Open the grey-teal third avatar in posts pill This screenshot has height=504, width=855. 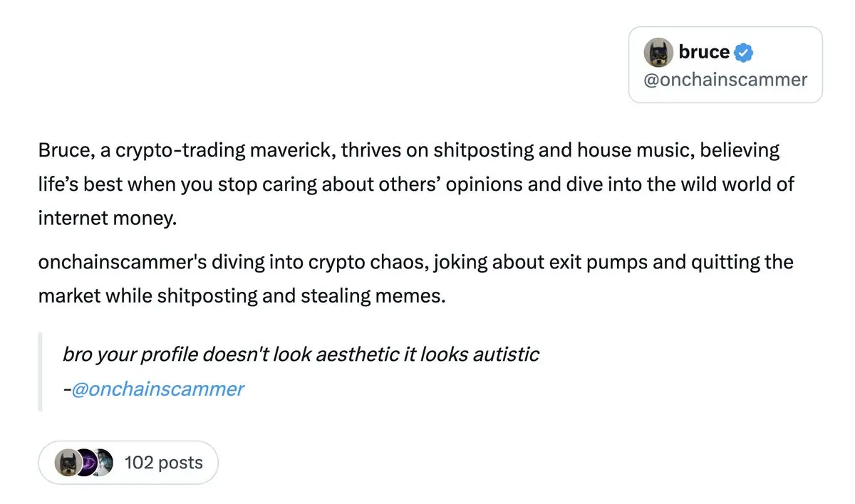tap(104, 463)
